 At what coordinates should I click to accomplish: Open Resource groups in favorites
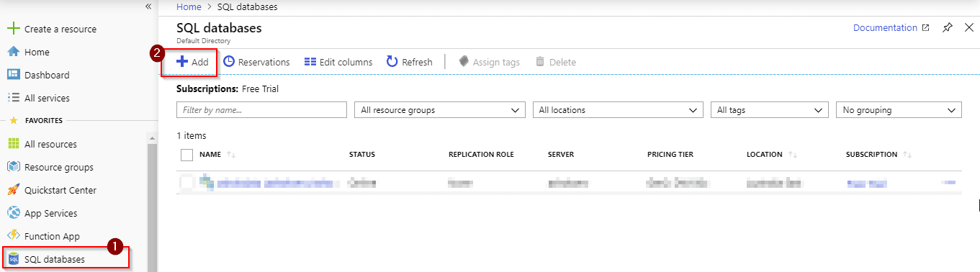point(58,168)
